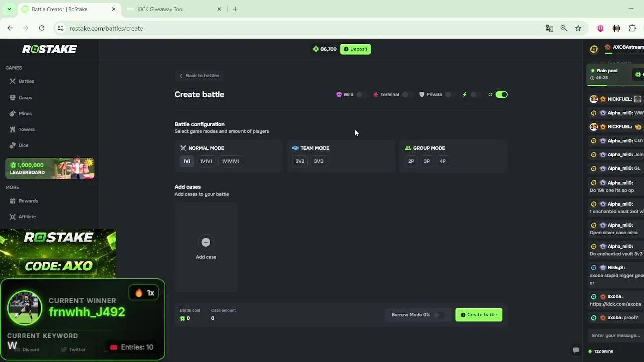The image size is (644, 362).
Task: Click the red Terminal biohazard icon
Action: pyautogui.click(x=376, y=95)
